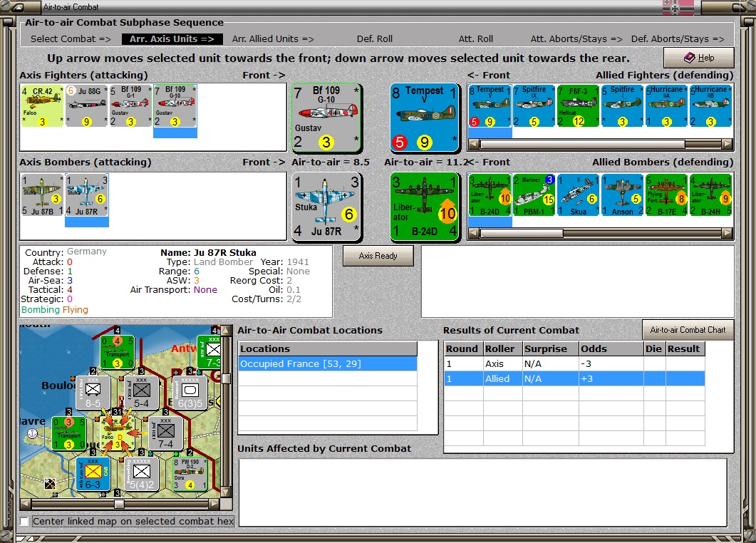Screen dimensions: 756x543
Task: Click the Round column header
Action: (464, 348)
